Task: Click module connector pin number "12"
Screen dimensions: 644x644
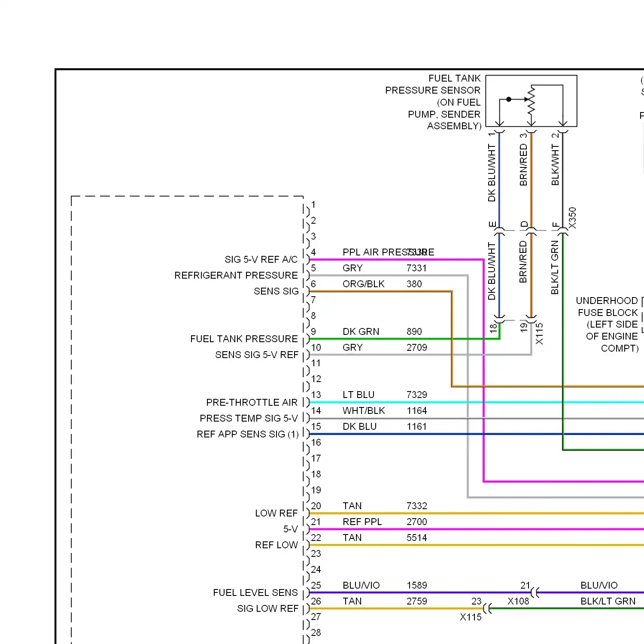Action: pyautogui.click(x=316, y=379)
